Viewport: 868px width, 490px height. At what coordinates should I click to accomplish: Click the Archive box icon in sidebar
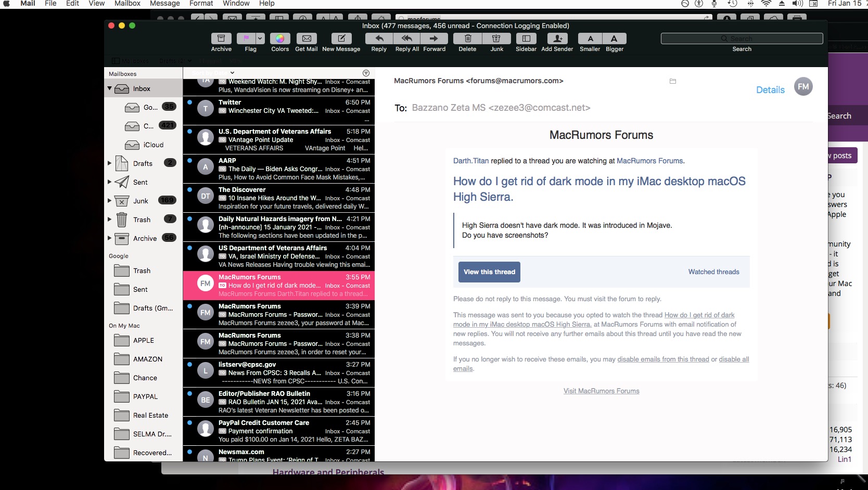(x=122, y=238)
